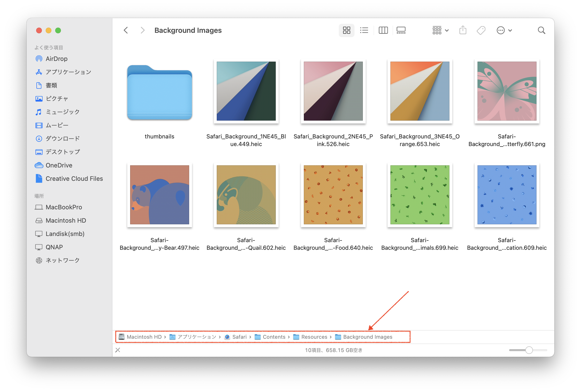Open the group-by options dropdown
The height and width of the screenshot is (392, 581).
tap(440, 30)
